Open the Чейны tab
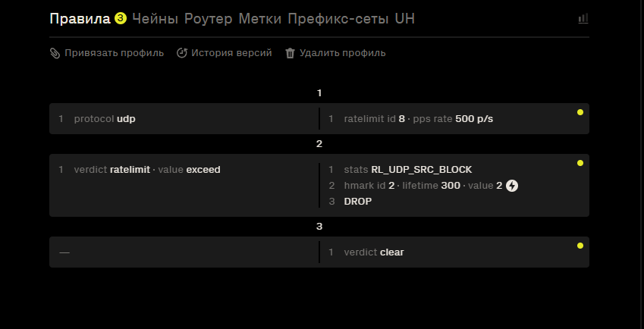The image size is (644, 329). pos(156,19)
